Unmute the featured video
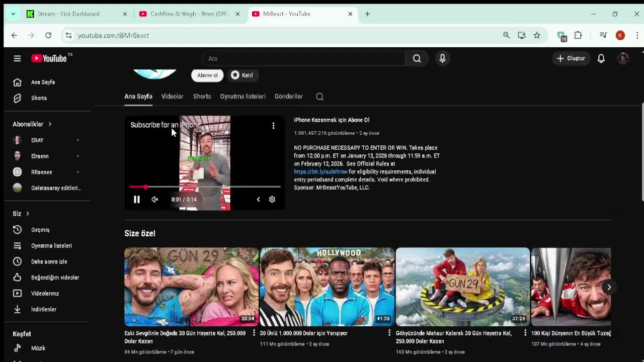The image size is (644, 362). 154,200
